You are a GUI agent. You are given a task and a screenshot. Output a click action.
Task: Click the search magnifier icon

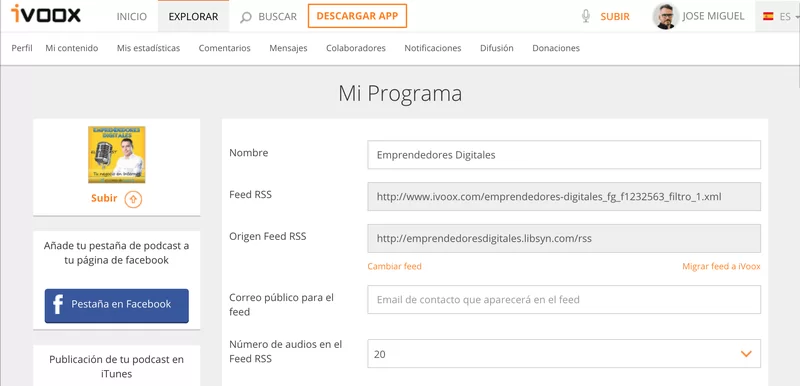pos(246,17)
